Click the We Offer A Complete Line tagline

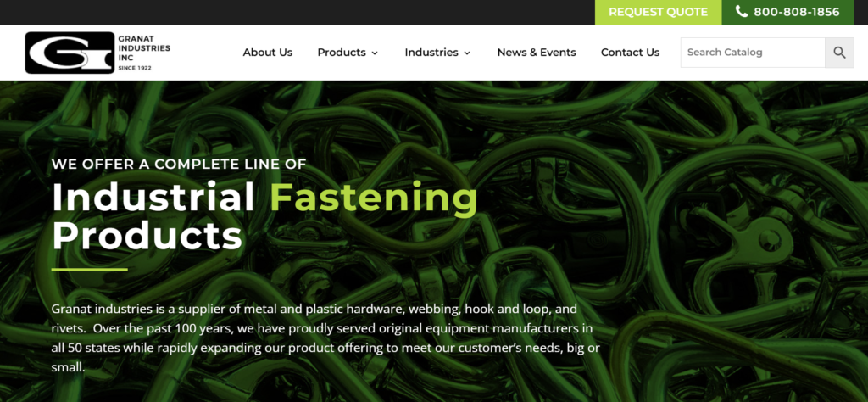coord(179,164)
